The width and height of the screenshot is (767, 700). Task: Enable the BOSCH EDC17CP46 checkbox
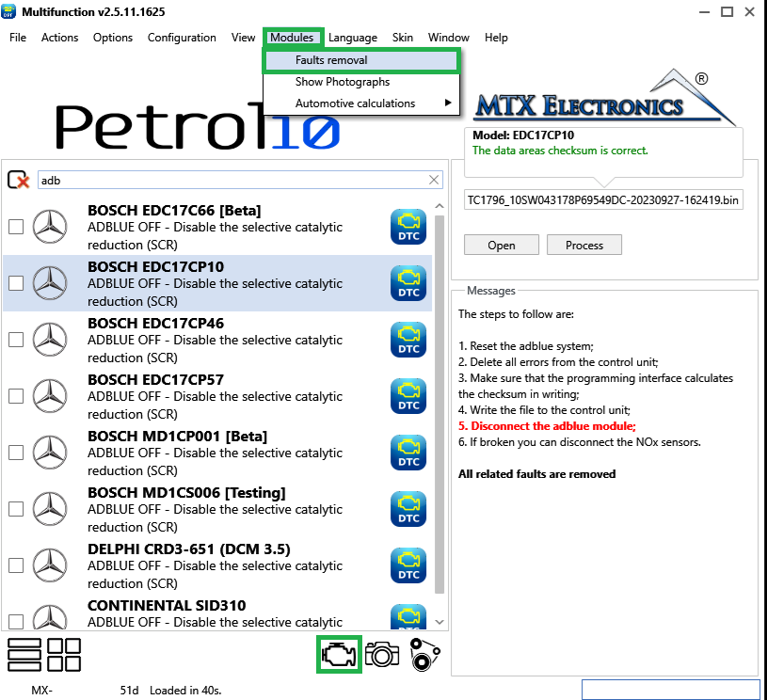(16, 340)
